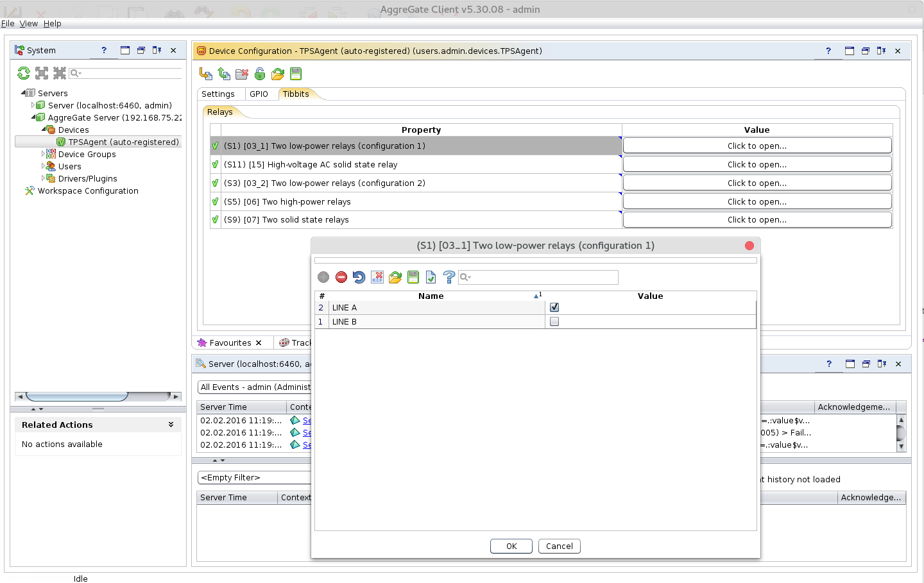Click first orange-arrow icon in Device Configuration toolbar
Screen dimensions: 924x583
(x=205, y=74)
